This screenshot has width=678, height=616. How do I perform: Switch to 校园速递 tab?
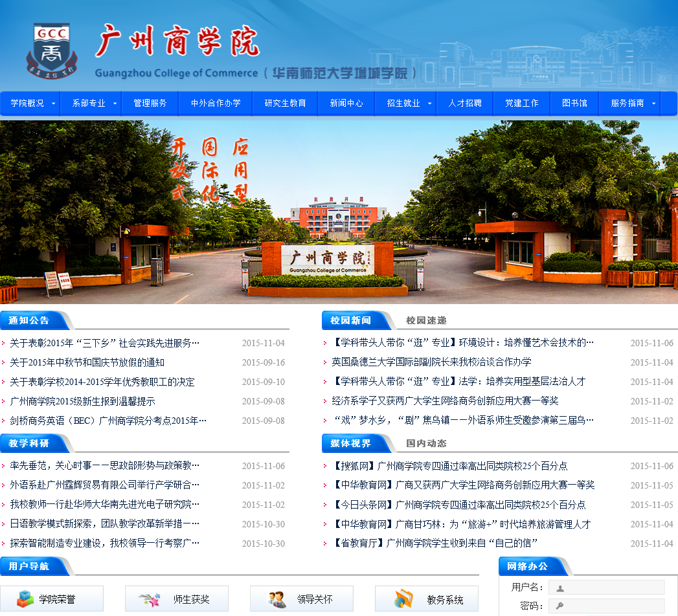coord(426,320)
